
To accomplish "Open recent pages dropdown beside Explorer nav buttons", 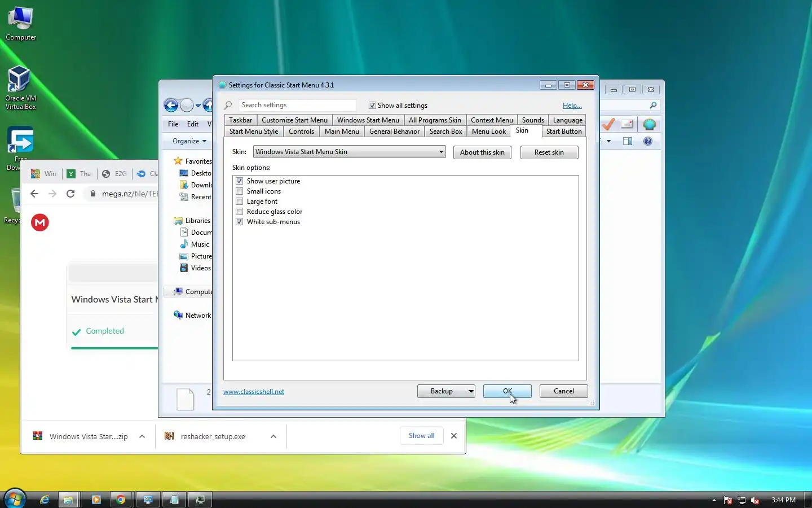I will click(198, 106).
